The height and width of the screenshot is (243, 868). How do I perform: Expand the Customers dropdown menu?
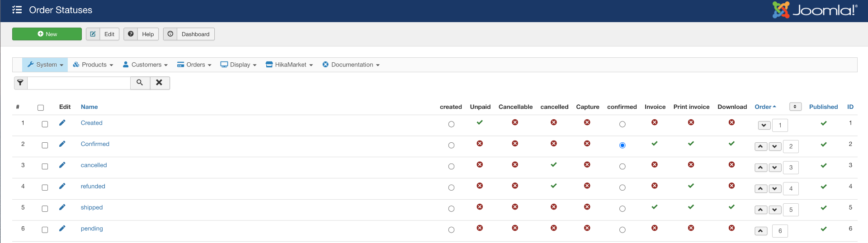tap(145, 65)
